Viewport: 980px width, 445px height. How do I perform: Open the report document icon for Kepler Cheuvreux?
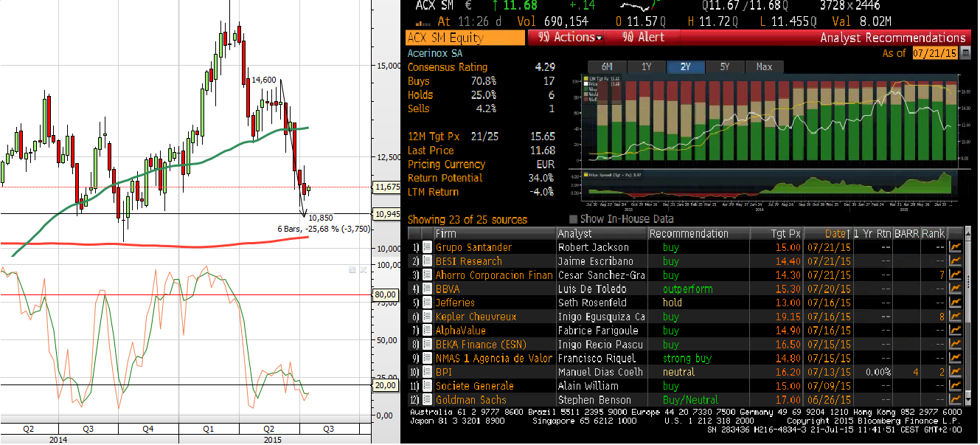427,317
